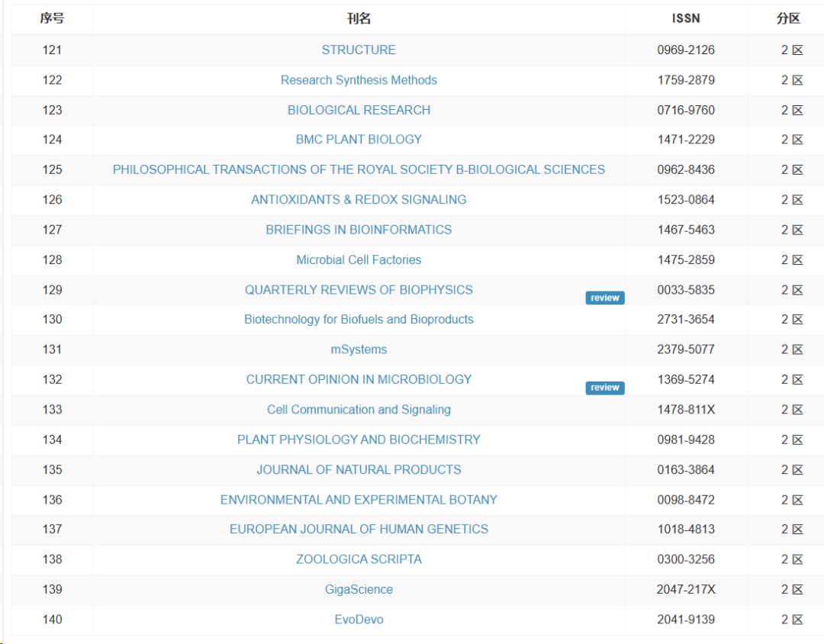Select ISSN 2731-3654 cell
The width and height of the screenshot is (824, 644).
[x=686, y=319]
